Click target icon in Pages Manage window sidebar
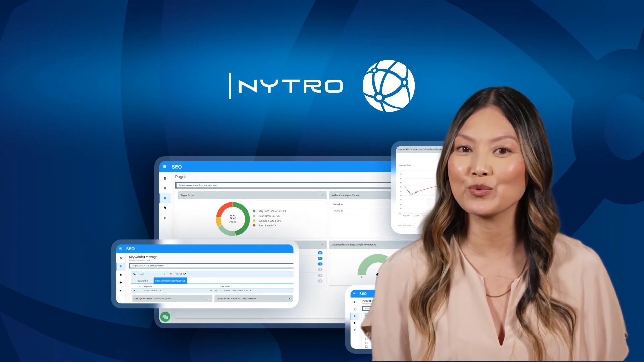 pos(354,309)
